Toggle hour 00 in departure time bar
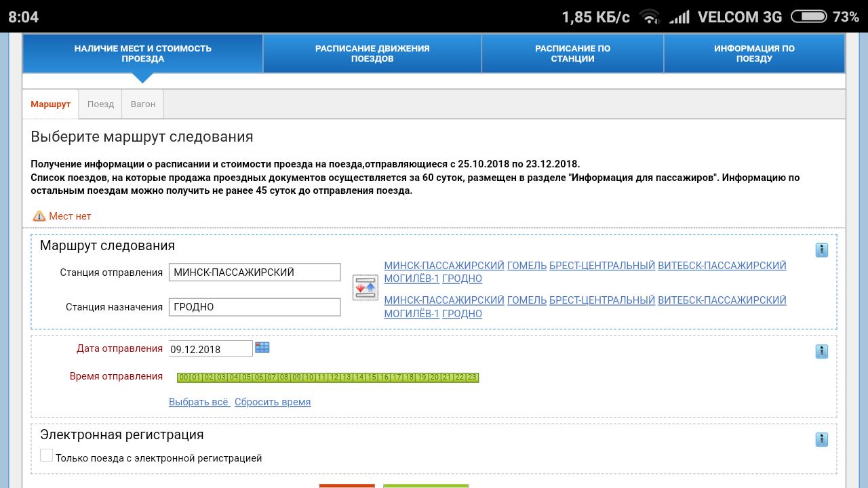Viewport: 868px width, 488px height. (x=184, y=378)
